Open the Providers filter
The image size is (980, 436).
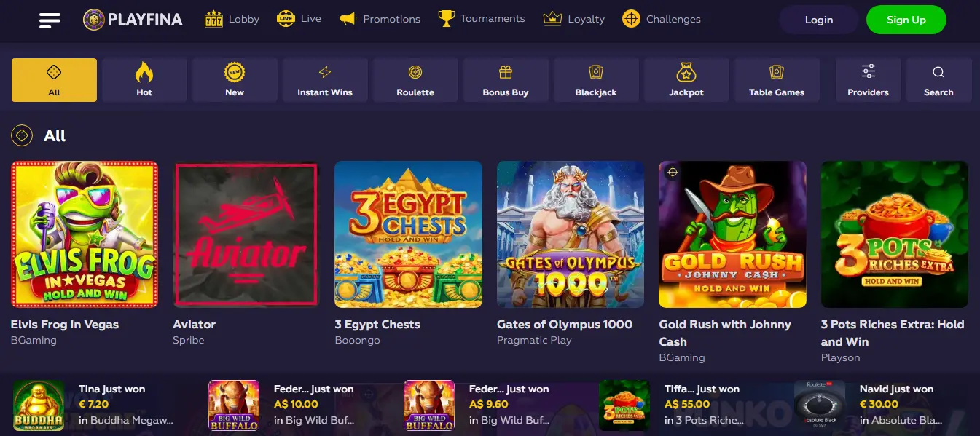(x=868, y=79)
